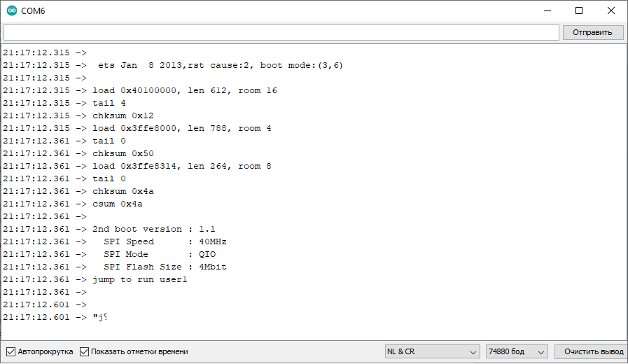Open the NL & CR line ending dropdown

tap(432, 351)
